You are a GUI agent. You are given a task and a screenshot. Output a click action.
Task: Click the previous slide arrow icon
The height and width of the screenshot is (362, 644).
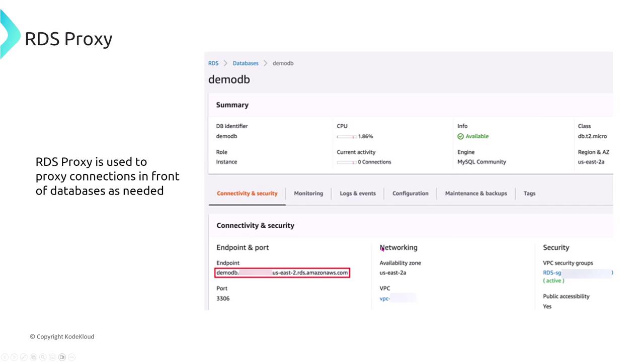tap(5, 357)
